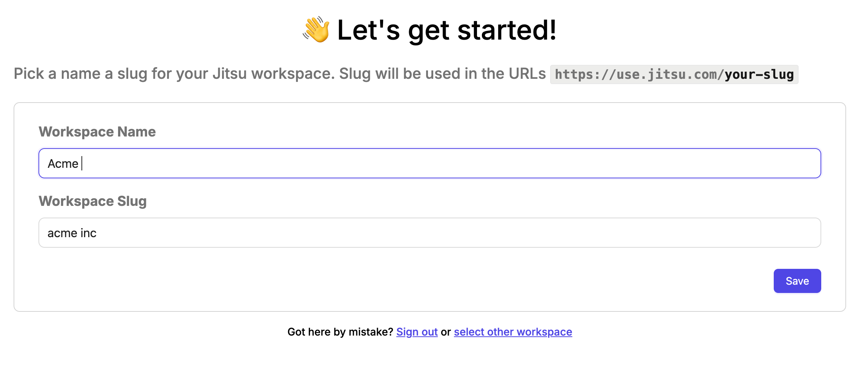The image size is (868, 368).
Task: Sign out via the footer link
Action: [x=417, y=332]
